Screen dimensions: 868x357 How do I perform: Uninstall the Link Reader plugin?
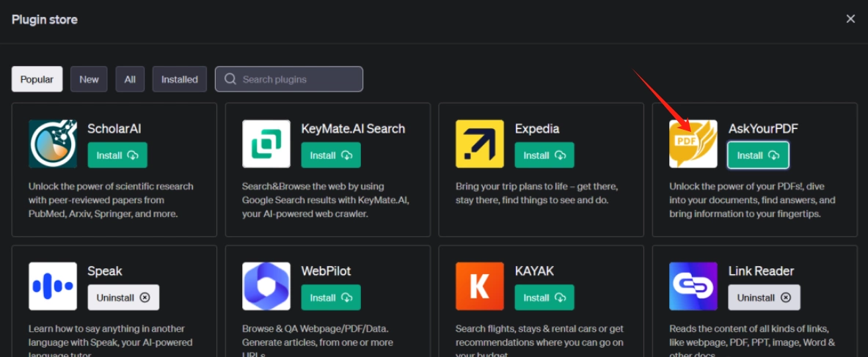[x=764, y=297]
